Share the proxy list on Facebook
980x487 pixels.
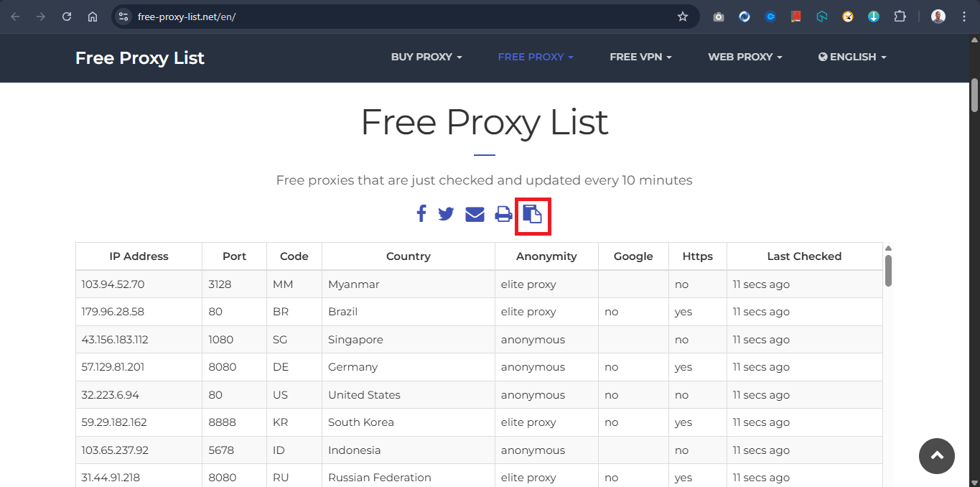pyautogui.click(x=421, y=213)
